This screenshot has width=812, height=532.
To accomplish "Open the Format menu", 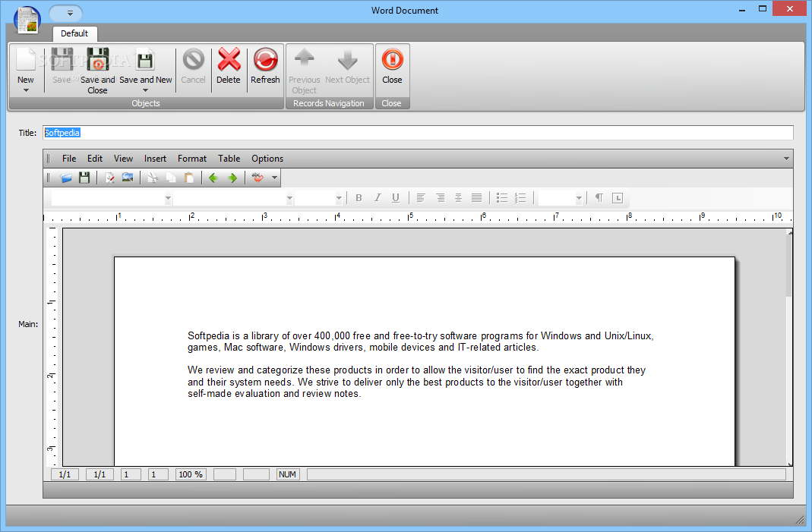I will [x=192, y=159].
